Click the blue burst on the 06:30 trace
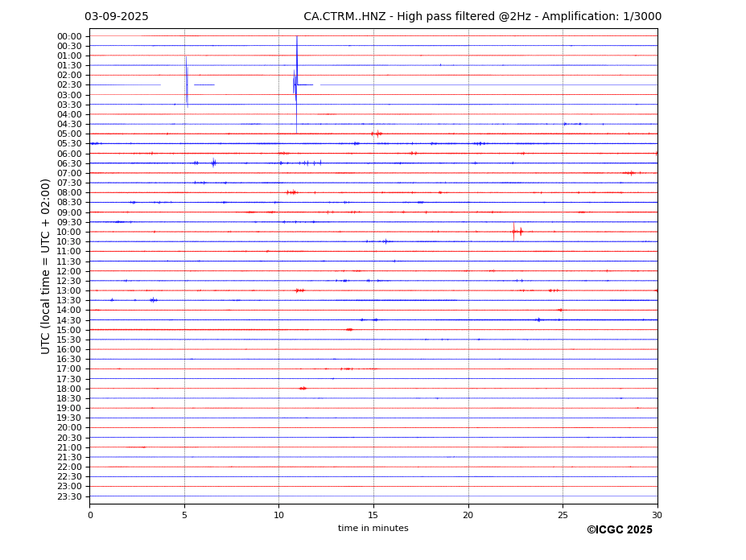 coord(213,163)
